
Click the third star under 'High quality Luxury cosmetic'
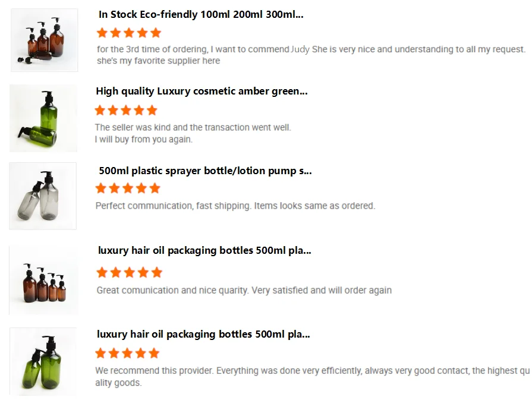pos(126,110)
